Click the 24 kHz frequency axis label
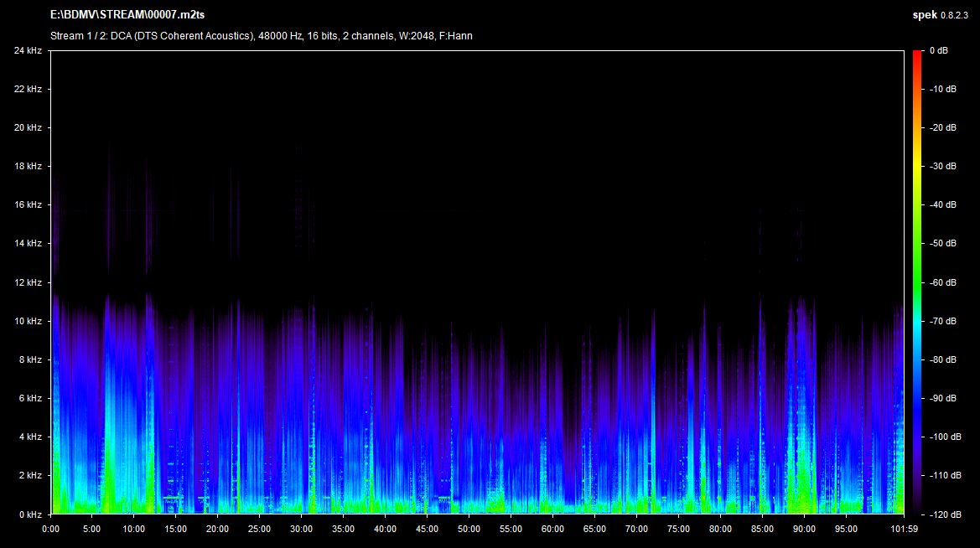This screenshot has width=980, height=548. coord(27,51)
